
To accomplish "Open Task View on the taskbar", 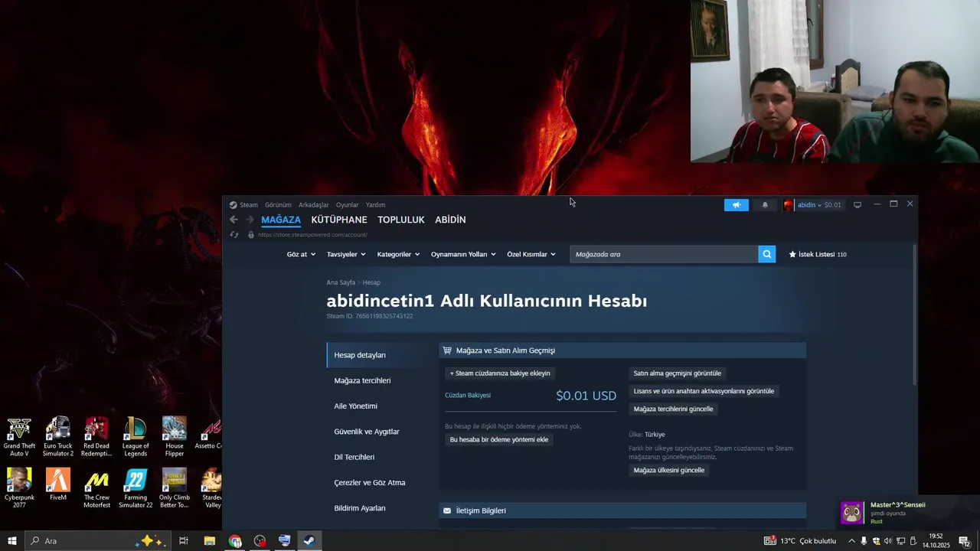I will (184, 541).
